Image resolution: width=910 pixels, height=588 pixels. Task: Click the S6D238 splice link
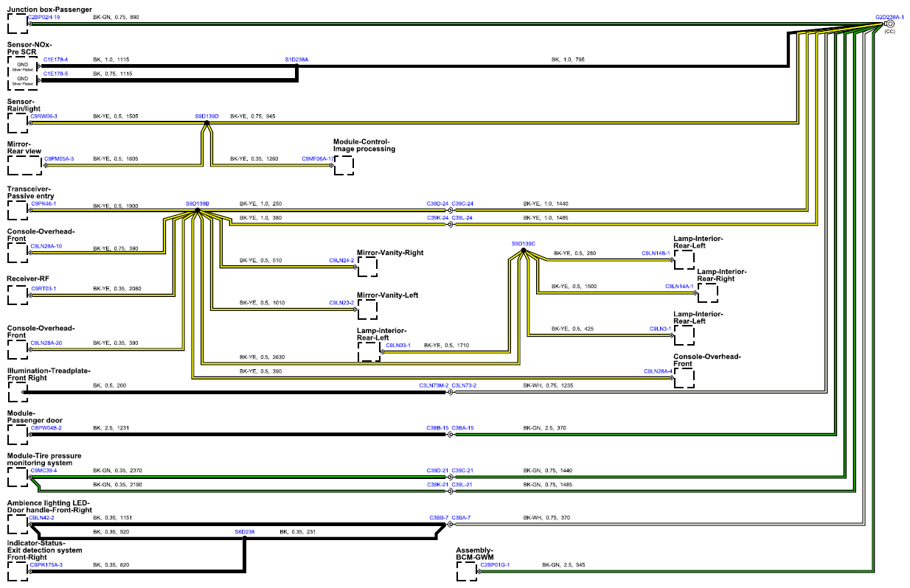click(245, 531)
